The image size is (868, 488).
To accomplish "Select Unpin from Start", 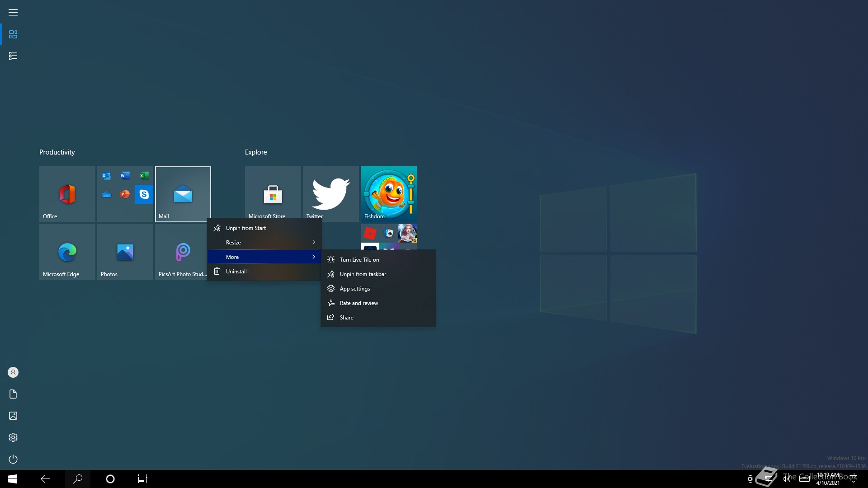I will pyautogui.click(x=264, y=228).
